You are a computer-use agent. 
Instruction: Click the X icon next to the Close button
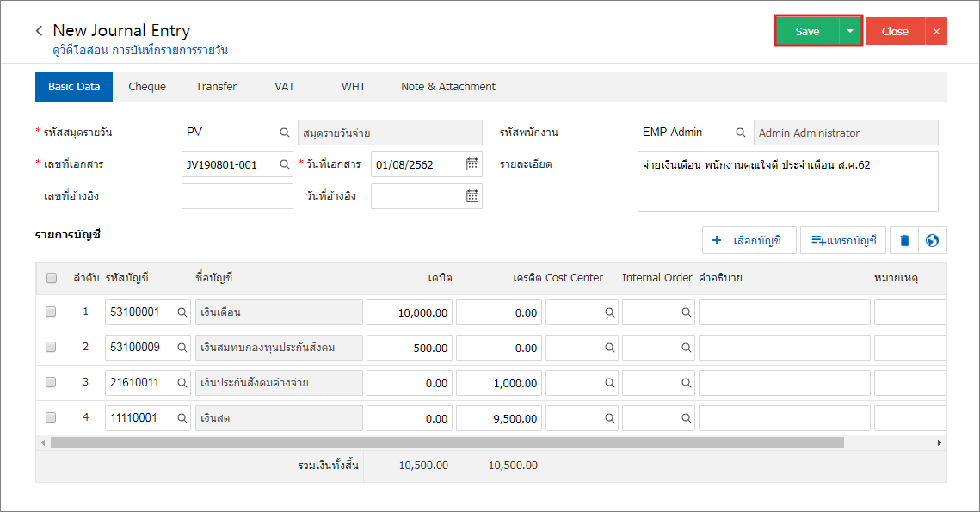click(x=936, y=31)
